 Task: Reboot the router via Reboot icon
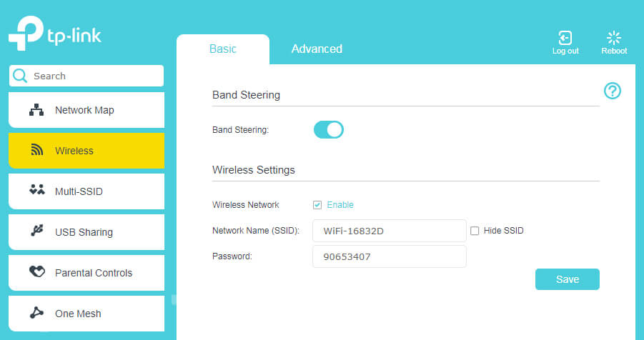(x=614, y=38)
